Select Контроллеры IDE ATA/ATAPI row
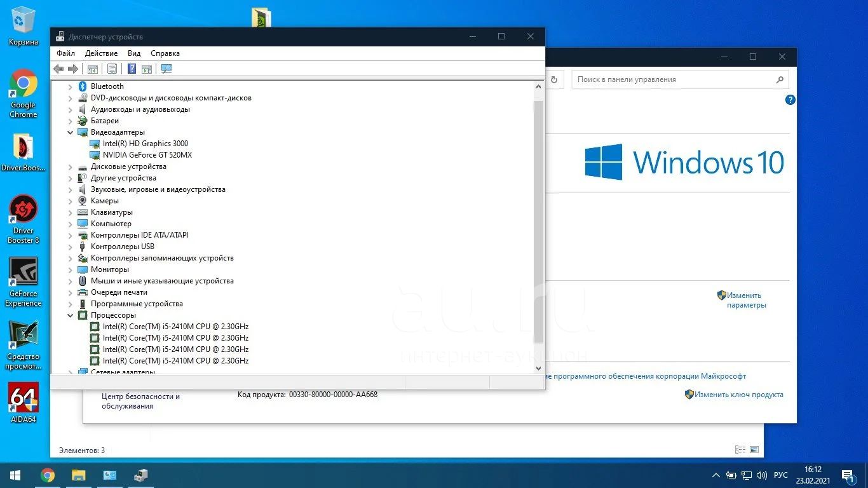This screenshot has height=488, width=868. (140, 235)
